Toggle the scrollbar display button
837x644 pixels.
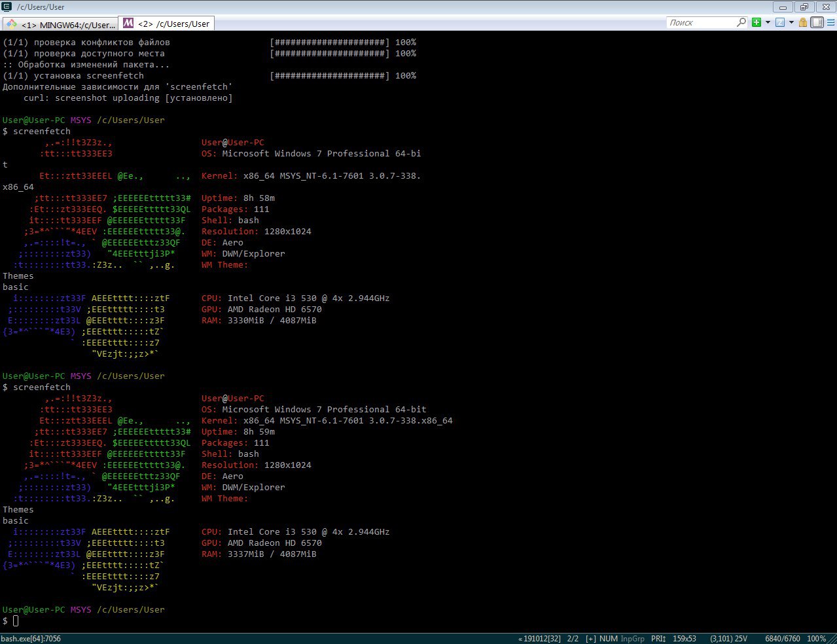817,22
